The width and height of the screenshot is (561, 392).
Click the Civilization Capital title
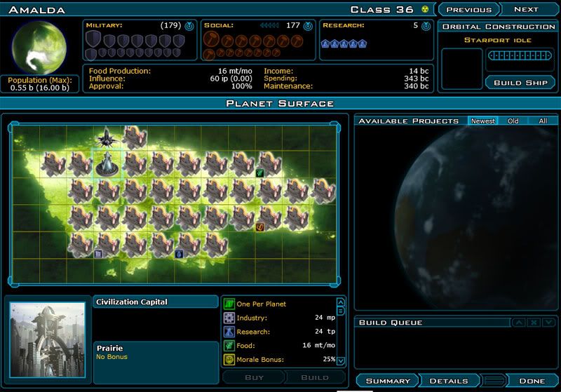coord(132,302)
